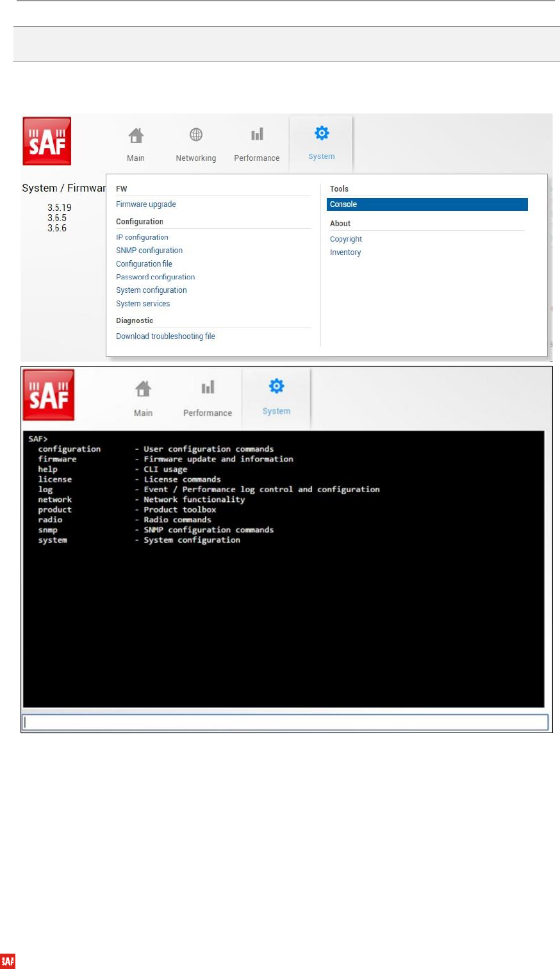Image resolution: width=560 pixels, height=969 pixels.
Task: Open the Networking globe icon
Action: (196, 135)
